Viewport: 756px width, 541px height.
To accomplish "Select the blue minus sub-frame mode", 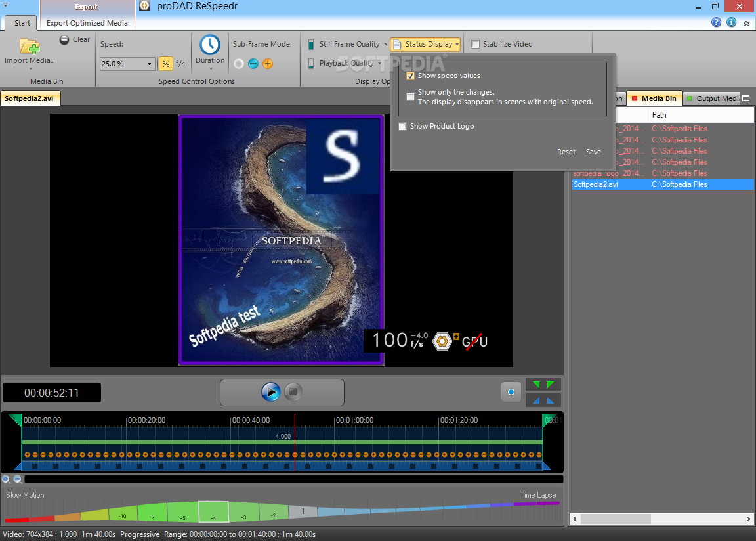I will (253, 64).
